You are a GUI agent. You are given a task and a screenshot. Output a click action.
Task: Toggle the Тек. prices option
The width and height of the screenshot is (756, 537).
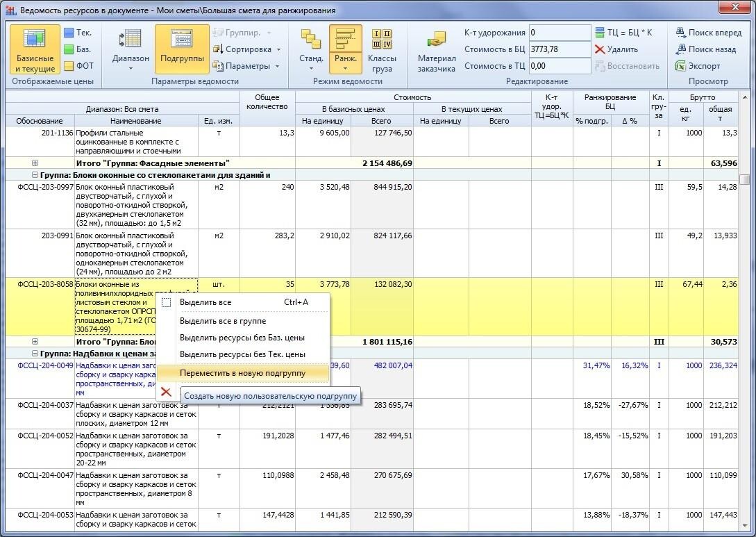click(x=78, y=33)
